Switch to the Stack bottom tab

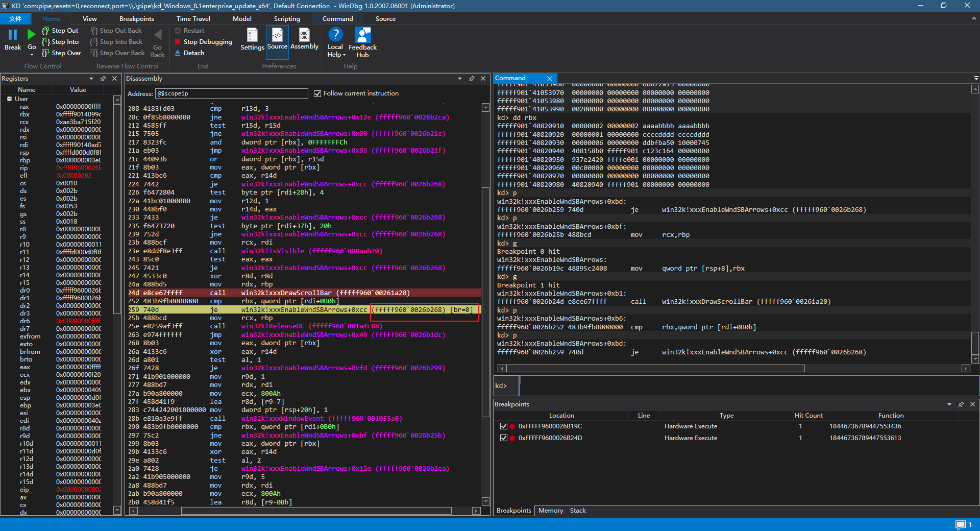click(577, 511)
